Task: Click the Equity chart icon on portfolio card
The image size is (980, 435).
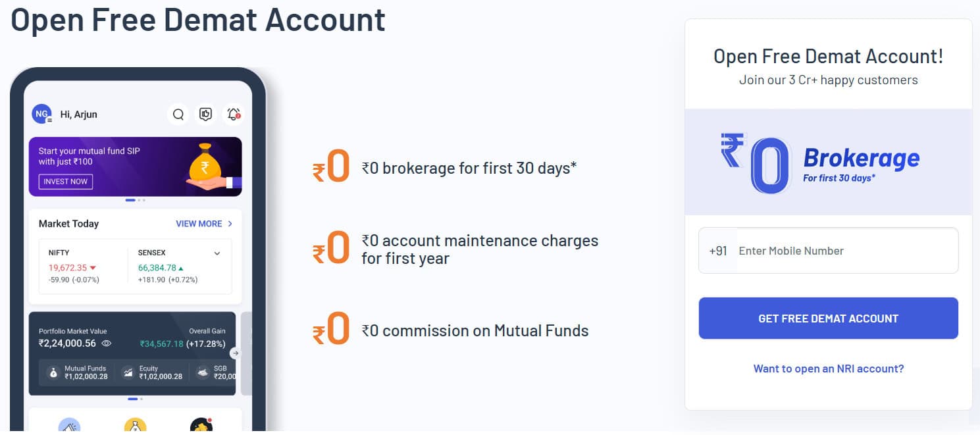Action: pyautogui.click(x=128, y=373)
